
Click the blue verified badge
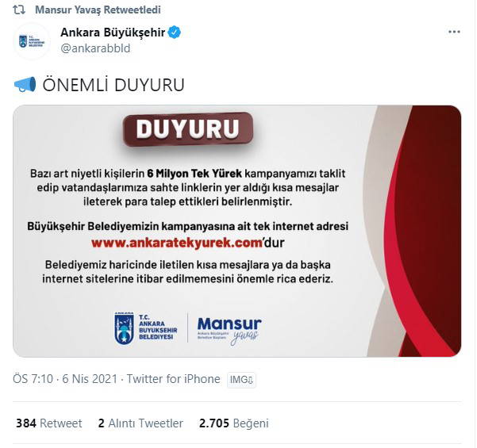tap(175, 33)
